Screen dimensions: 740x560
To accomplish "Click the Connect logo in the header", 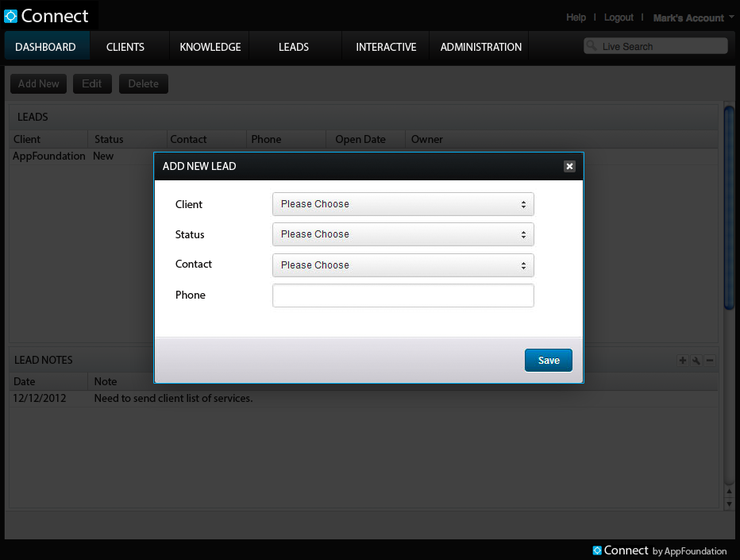I will pyautogui.click(x=46, y=16).
